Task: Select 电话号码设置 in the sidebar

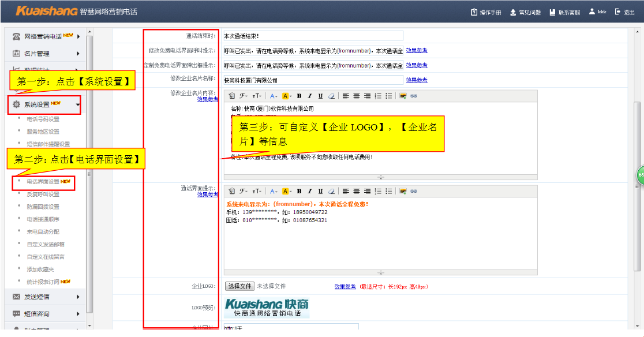Action: (43, 119)
